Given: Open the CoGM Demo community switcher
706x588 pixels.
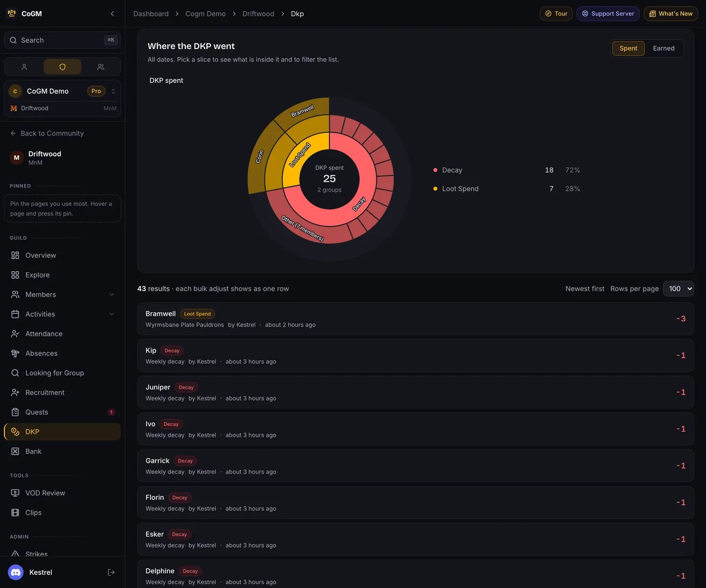Looking at the screenshot, I should [x=62, y=91].
